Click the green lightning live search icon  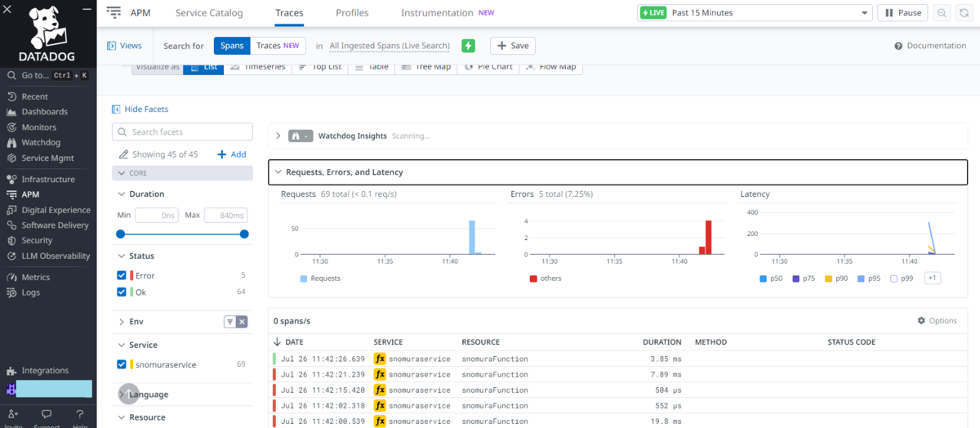[468, 46]
